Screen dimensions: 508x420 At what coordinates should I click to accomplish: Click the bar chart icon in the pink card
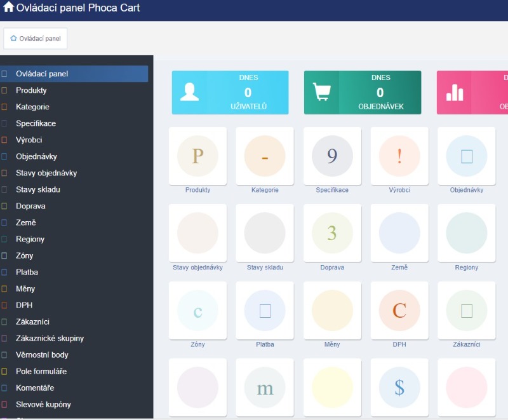(x=455, y=93)
